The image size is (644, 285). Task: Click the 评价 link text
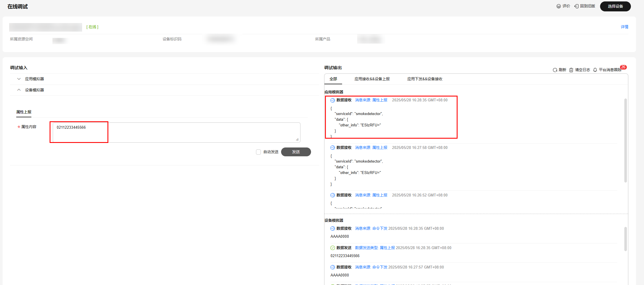coord(566,6)
